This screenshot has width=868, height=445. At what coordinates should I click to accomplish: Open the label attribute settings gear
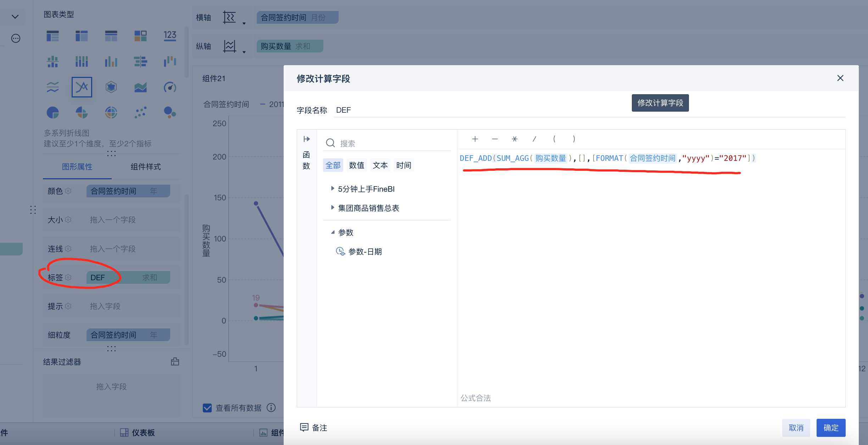(x=68, y=277)
